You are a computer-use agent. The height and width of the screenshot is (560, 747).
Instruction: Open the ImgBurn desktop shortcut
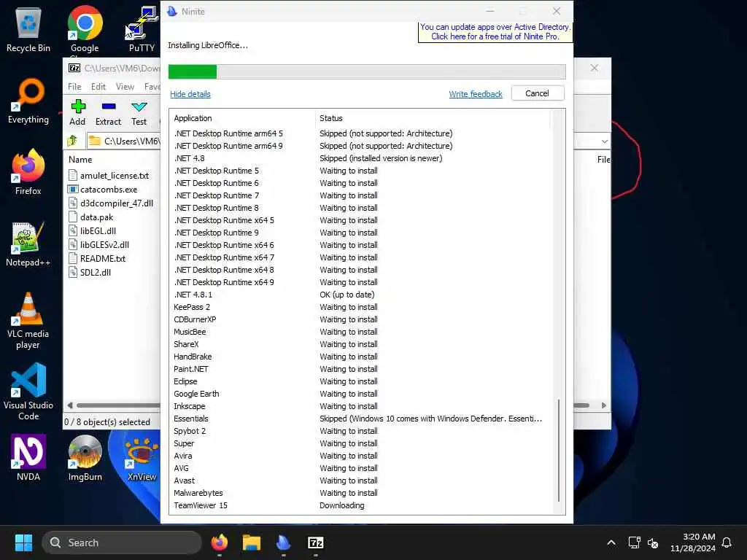tap(85, 458)
